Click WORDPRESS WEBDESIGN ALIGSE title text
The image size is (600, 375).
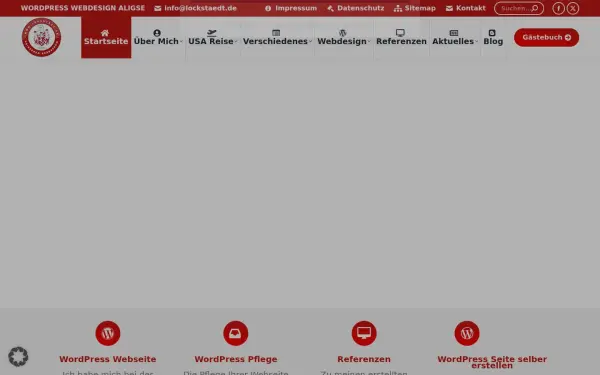click(83, 8)
